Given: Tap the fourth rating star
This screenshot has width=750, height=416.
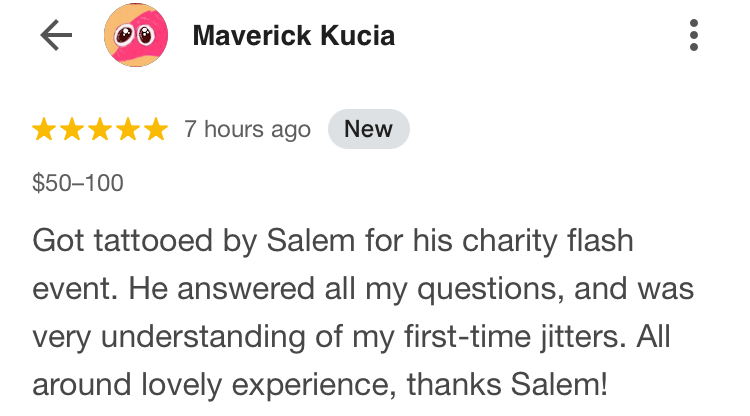Looking at the screenshot, I should (128, 129).
